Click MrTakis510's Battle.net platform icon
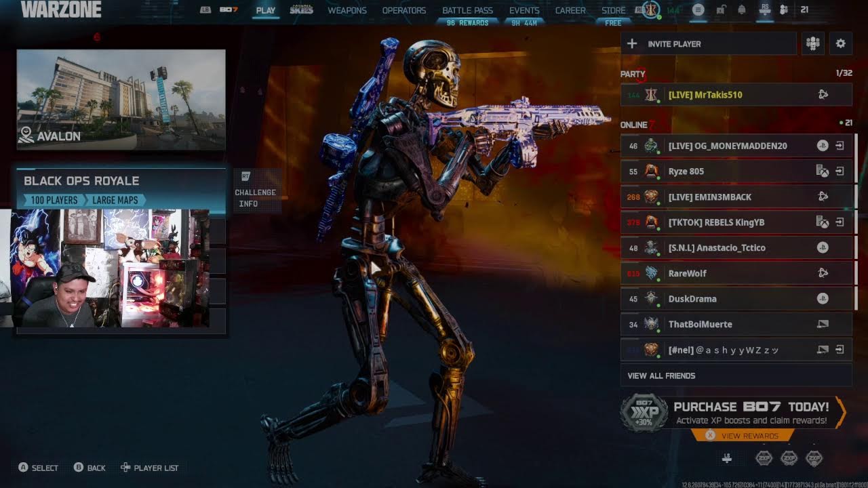Viewport: 868px width, 488px height. pyautogui.click(x=823, y=95)
